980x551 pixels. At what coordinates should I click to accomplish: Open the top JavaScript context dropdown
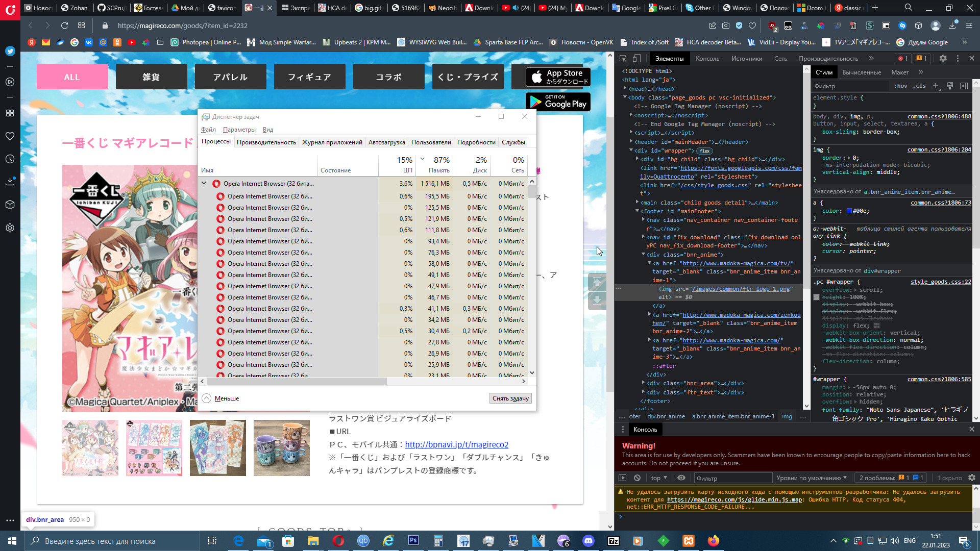(659, 478)
